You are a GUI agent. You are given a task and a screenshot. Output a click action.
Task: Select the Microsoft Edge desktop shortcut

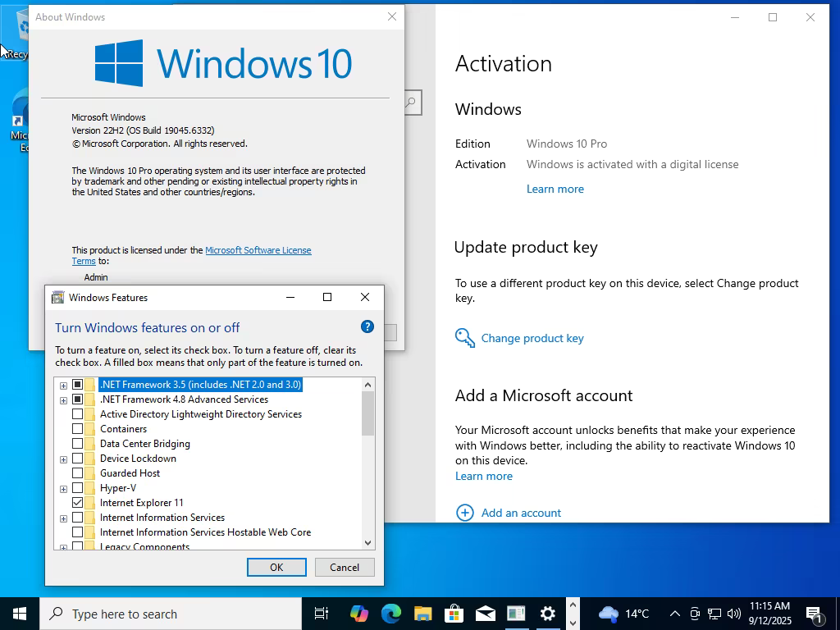(19, 121)
